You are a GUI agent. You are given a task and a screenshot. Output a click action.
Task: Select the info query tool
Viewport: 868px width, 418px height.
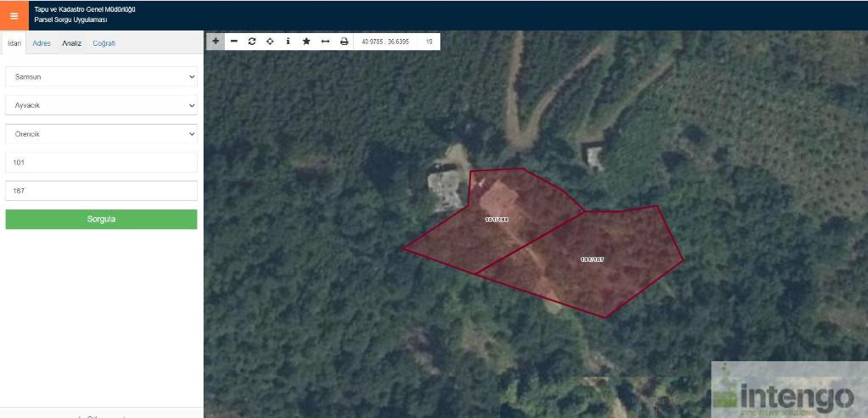pos(288,42)
